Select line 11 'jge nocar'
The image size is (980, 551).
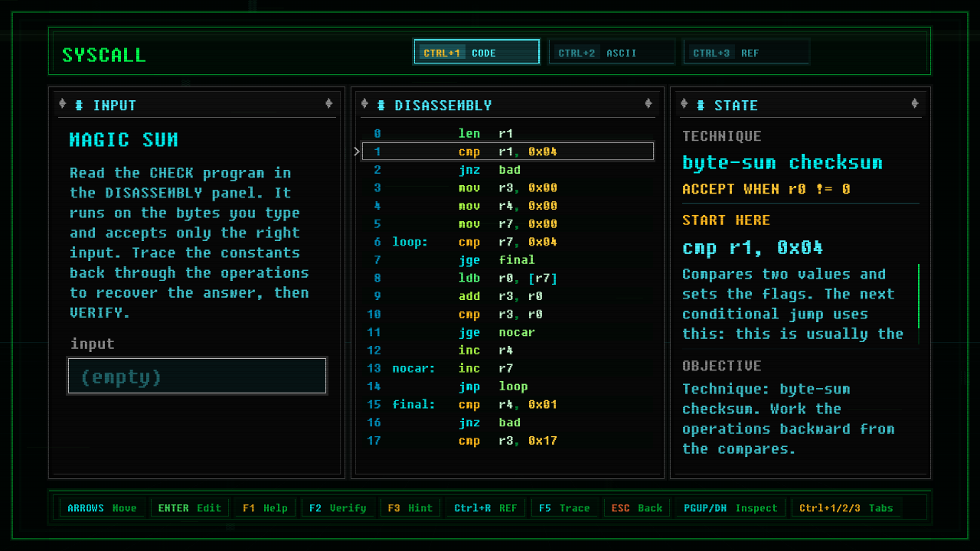[x=508, y=332]
